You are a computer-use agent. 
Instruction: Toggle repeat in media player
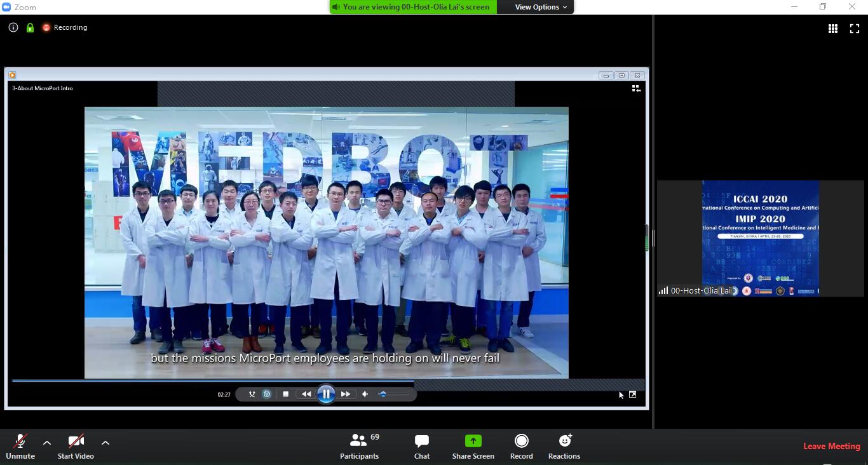[x=267, y=394]
